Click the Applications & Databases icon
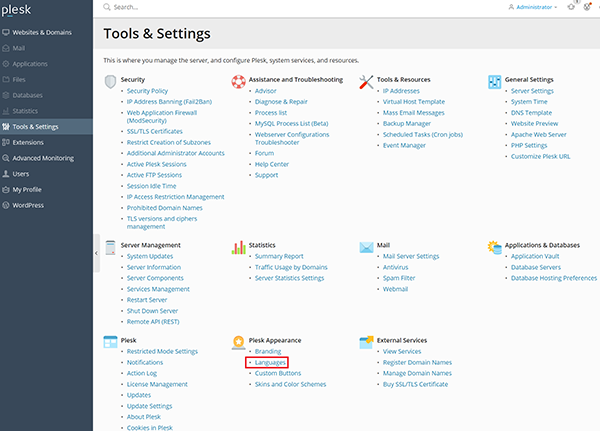Image resolution: width=600 pixels, height=431 pixels. coord(494,247)
